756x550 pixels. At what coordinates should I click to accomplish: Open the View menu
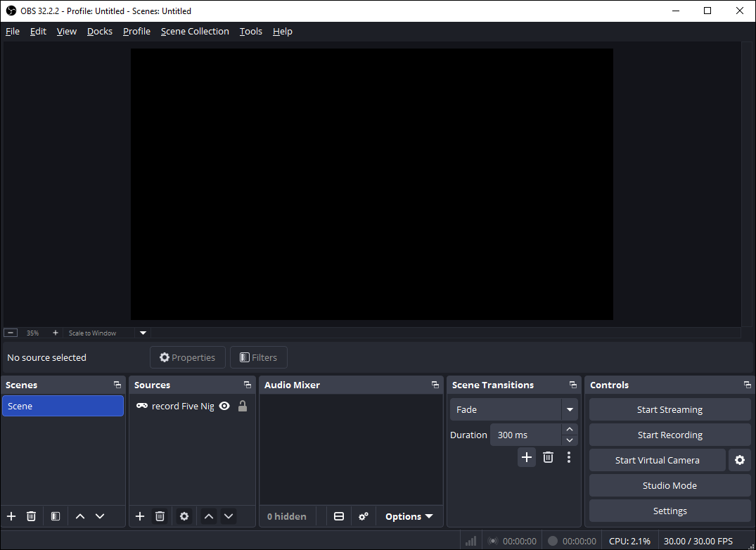tap(67, 32)
